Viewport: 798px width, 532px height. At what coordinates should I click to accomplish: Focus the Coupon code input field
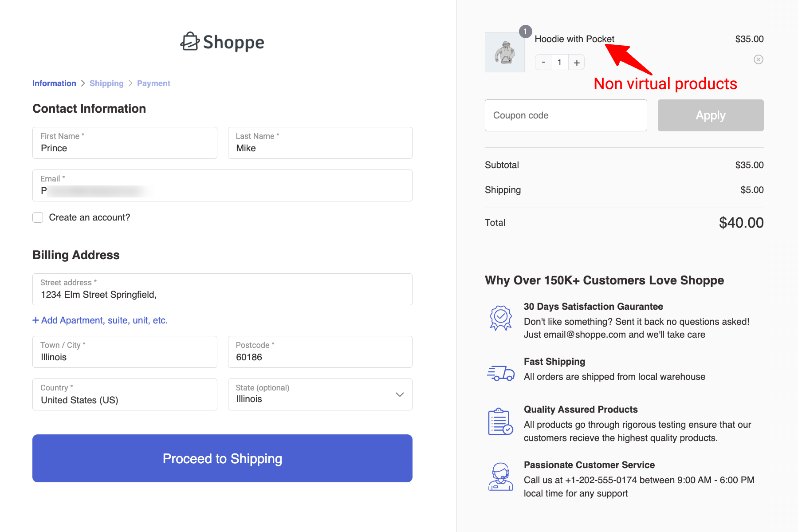[x=566, y=115]
